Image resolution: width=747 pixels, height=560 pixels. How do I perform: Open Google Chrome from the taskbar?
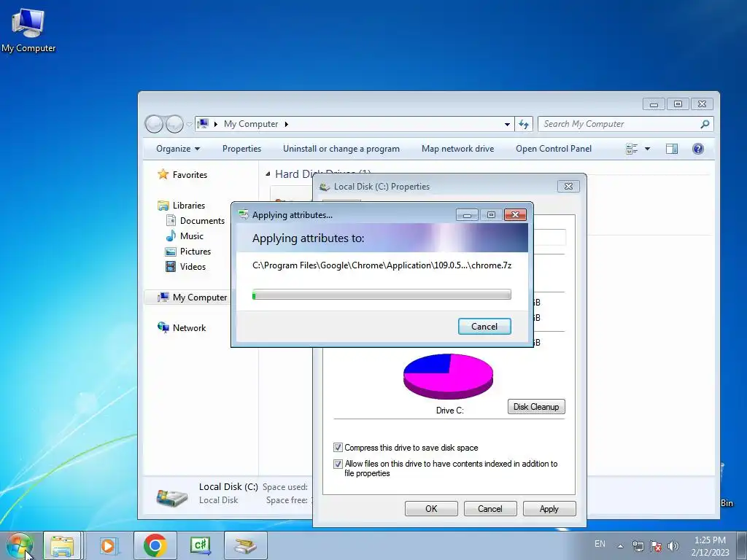coord(155,545)
